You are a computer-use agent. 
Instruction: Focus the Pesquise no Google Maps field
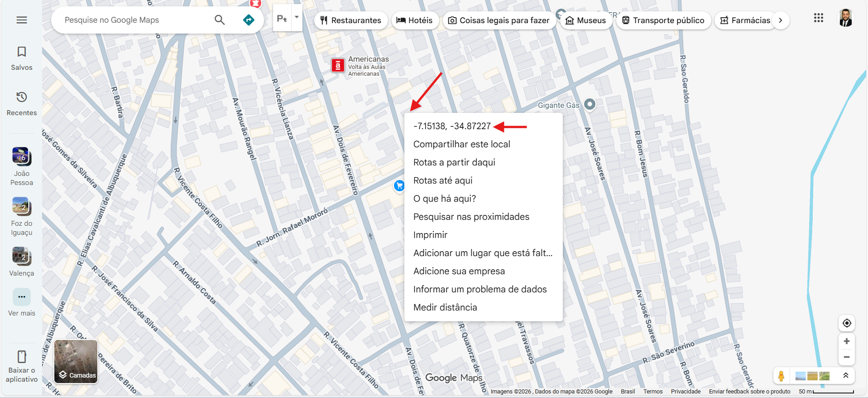coord(136,20)
